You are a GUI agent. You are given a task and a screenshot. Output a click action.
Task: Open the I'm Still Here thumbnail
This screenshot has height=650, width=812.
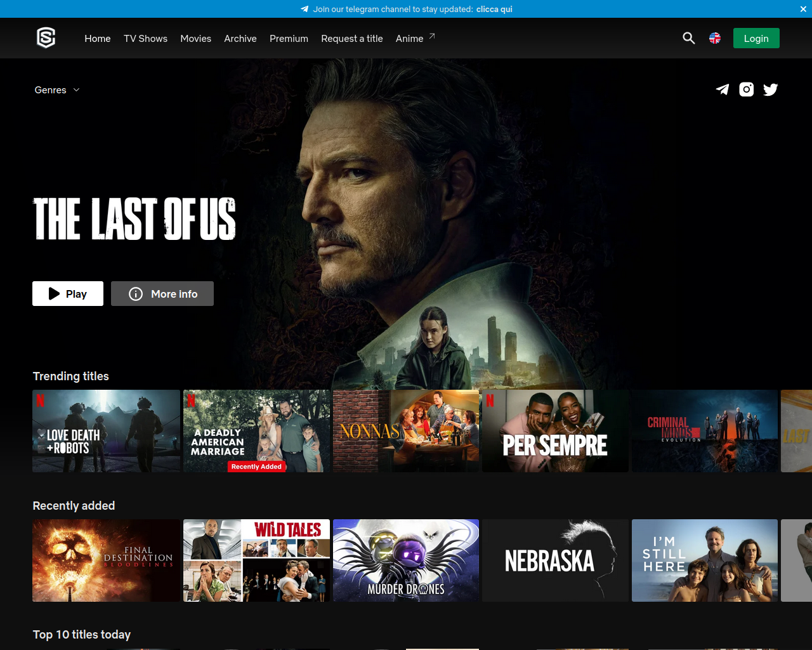(x=705, y=560)
